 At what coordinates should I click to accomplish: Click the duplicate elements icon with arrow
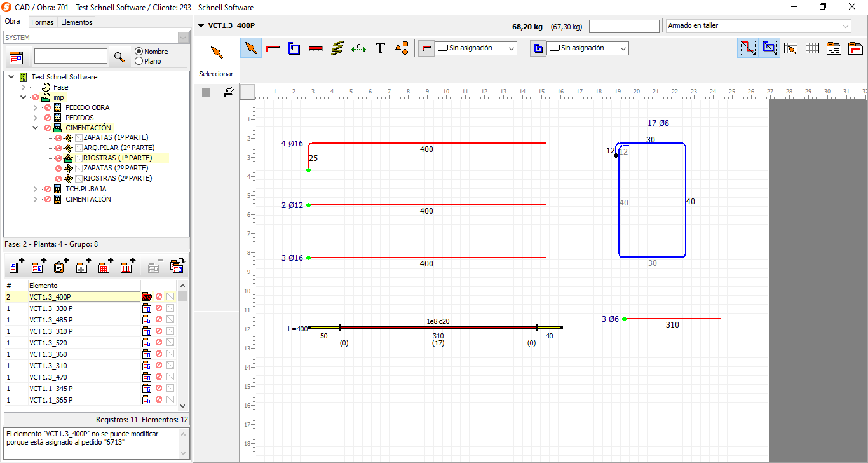pos(177,266)
